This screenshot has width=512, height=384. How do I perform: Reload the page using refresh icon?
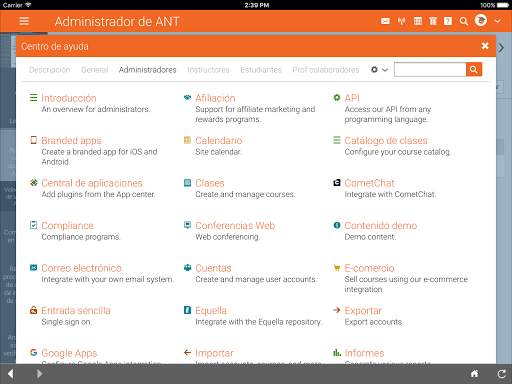[502, 374]
